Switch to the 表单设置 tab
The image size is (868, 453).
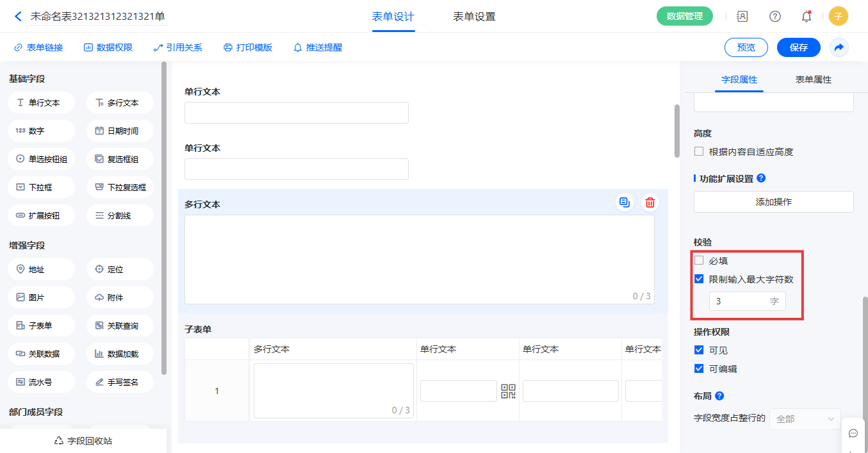[474, 17]
